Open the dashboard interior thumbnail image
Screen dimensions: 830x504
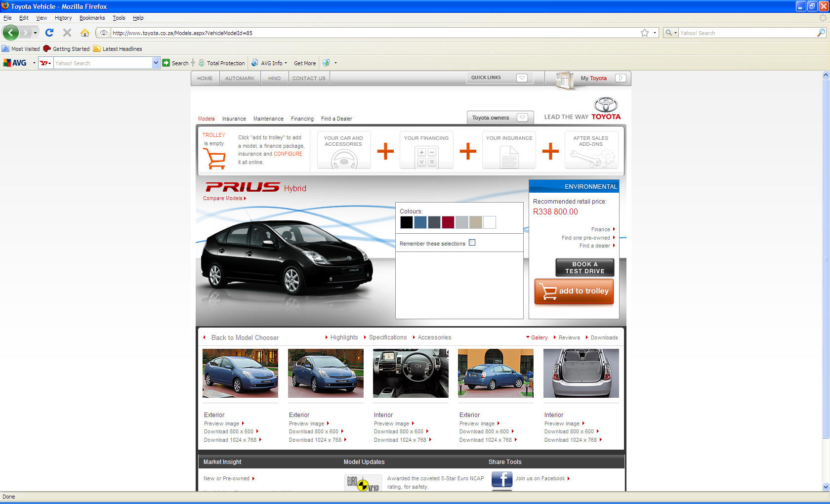411,373
